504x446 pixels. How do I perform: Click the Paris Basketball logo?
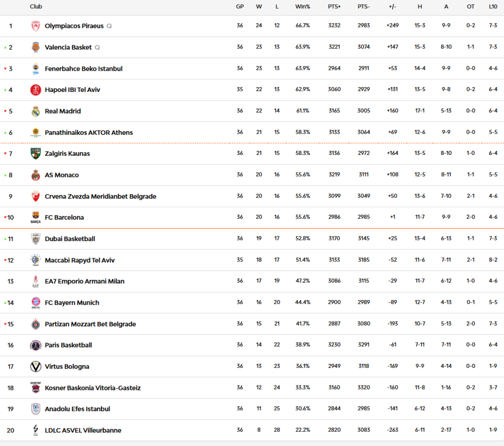35,345
